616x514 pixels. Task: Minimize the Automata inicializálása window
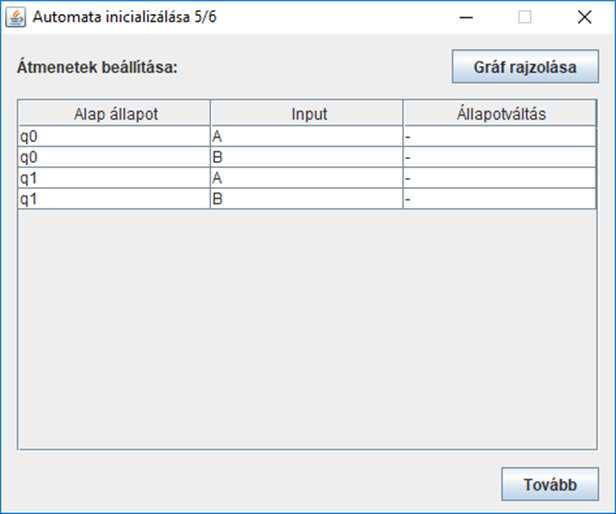(466, 17)
